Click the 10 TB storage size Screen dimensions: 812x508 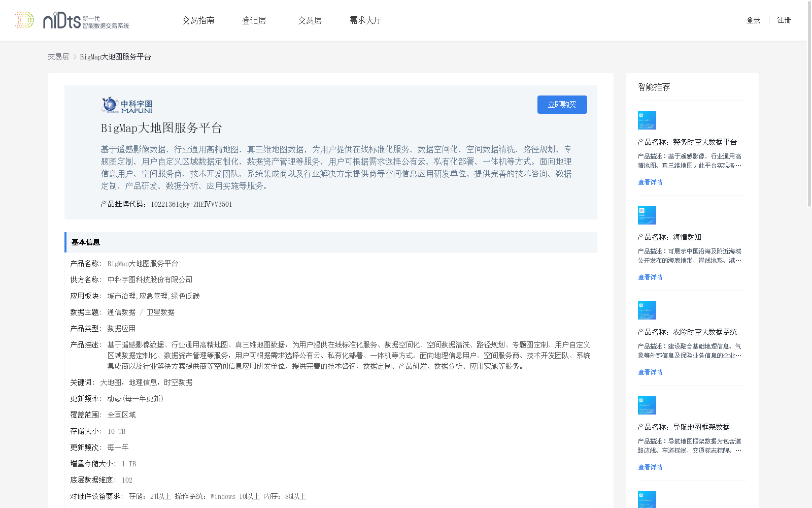(116, 431)
